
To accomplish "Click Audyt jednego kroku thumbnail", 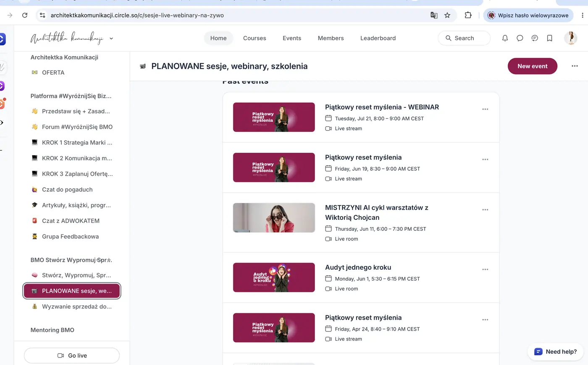I will pos(274,277).
